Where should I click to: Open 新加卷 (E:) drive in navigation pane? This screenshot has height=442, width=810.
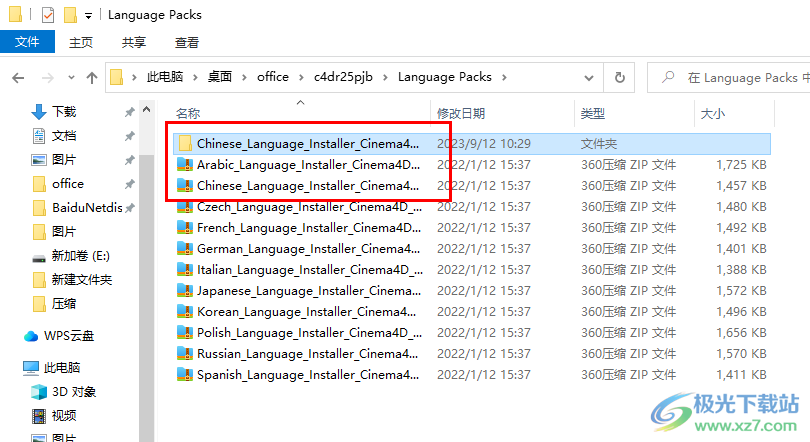pos(80,256)
